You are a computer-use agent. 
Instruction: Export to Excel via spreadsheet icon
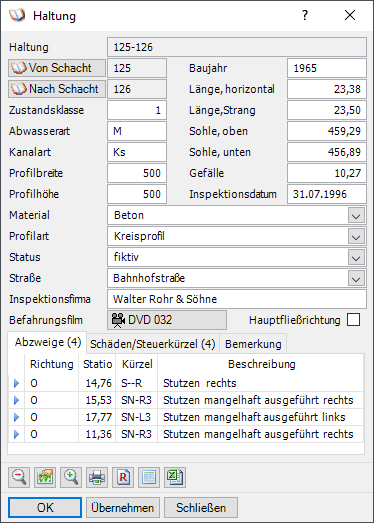(175, 477)
